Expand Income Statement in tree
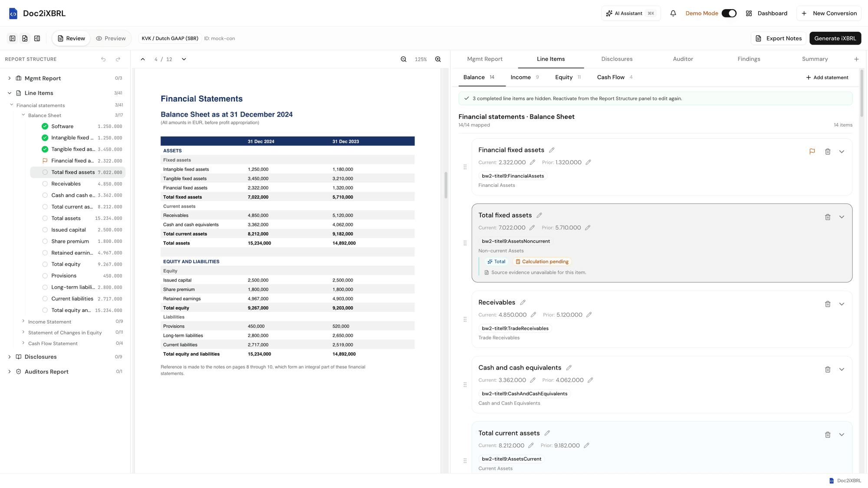 click(23, 321)
